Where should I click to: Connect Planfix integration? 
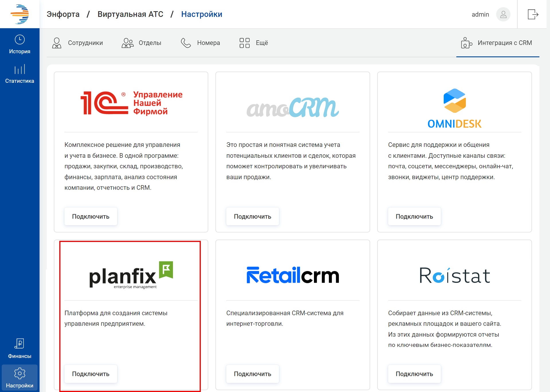(x=91, y=374)
